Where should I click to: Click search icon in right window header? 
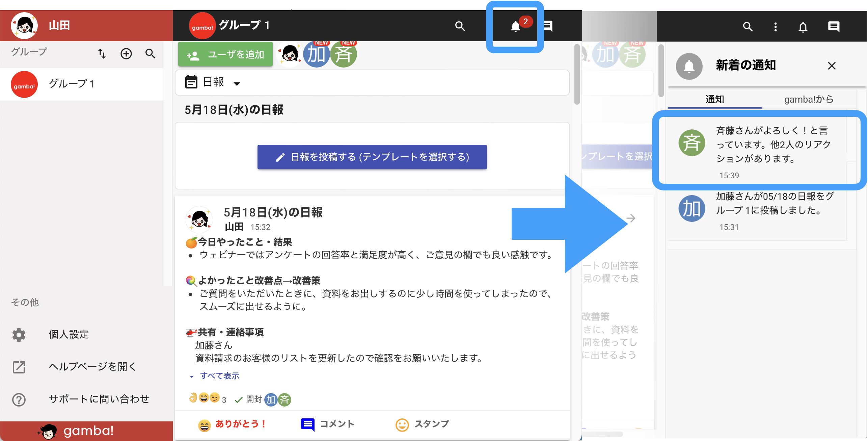(x=748, y=27)
